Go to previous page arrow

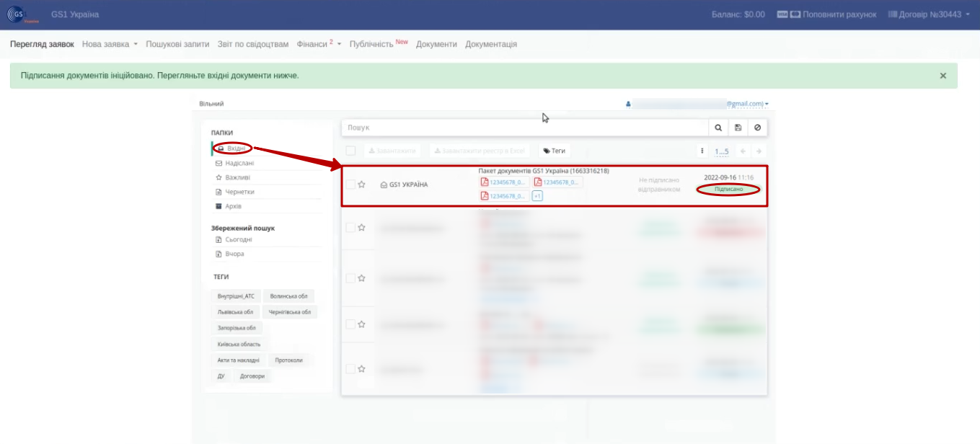pos(743,151)
